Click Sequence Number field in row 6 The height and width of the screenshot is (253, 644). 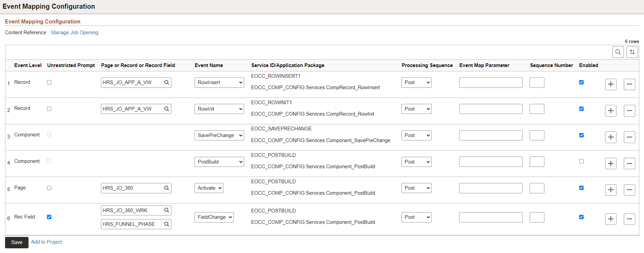click(537, 217)
